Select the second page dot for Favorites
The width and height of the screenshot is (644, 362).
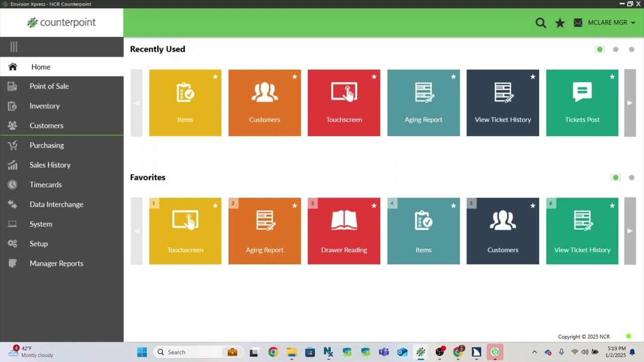[631, 177]
